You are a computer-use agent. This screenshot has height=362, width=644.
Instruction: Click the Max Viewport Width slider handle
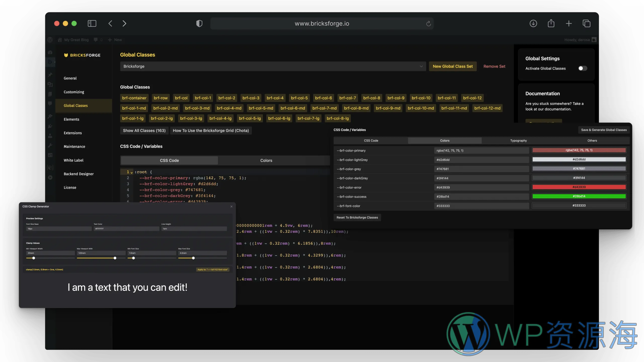click(115, 258)
